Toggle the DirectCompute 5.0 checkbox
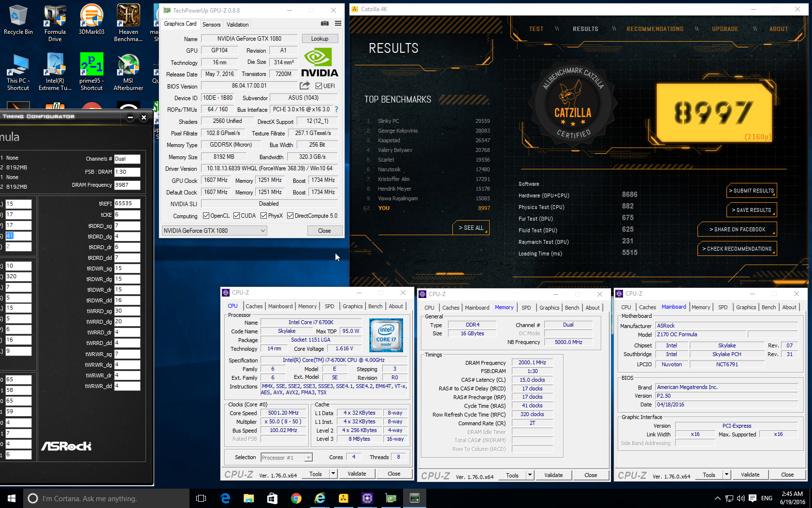This screenshot has height=508, width=812. pos(290,216)
